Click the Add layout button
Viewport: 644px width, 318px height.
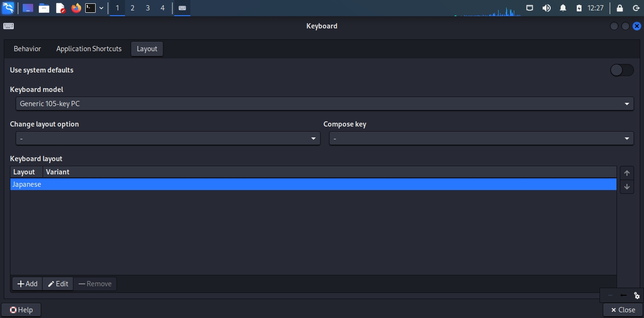[27, 284]
